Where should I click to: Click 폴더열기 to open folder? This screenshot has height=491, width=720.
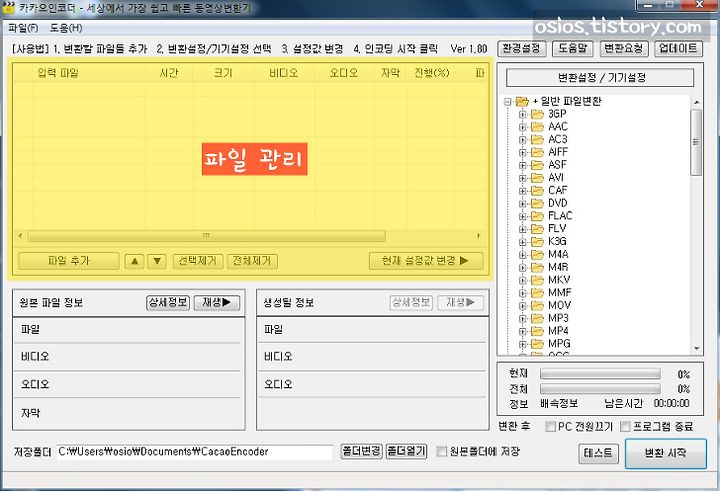point(406,451)
